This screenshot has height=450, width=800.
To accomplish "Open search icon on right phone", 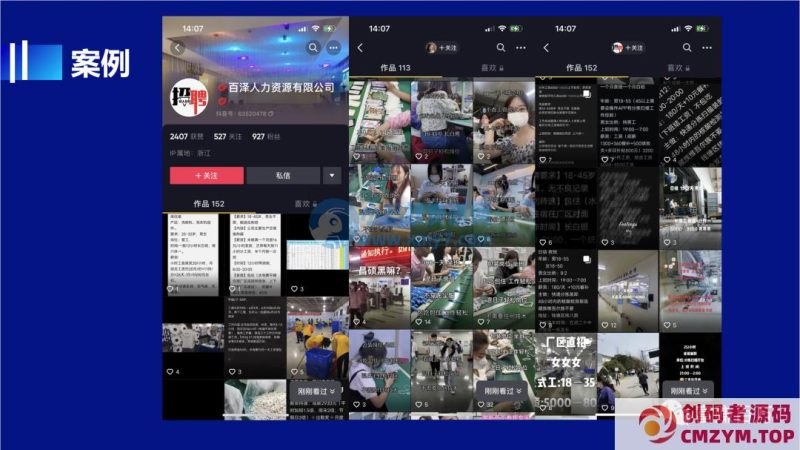I will click(687, 47).
